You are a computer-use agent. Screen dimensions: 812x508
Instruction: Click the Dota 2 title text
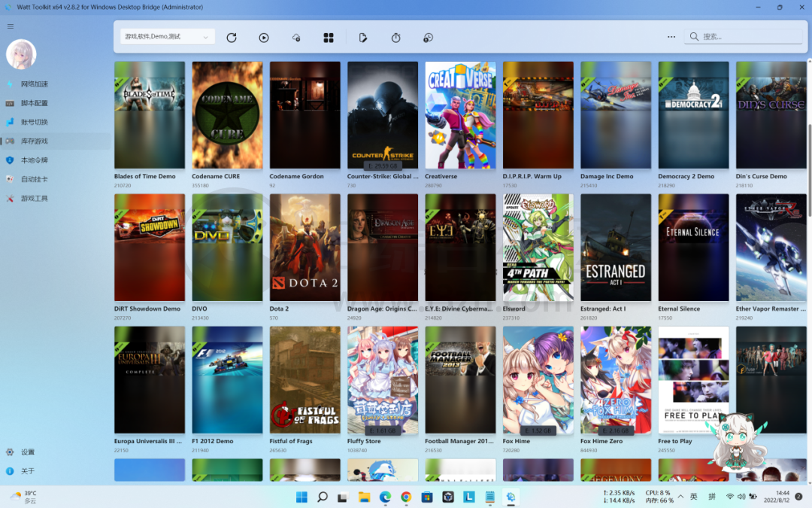click(x=279, y=309)
